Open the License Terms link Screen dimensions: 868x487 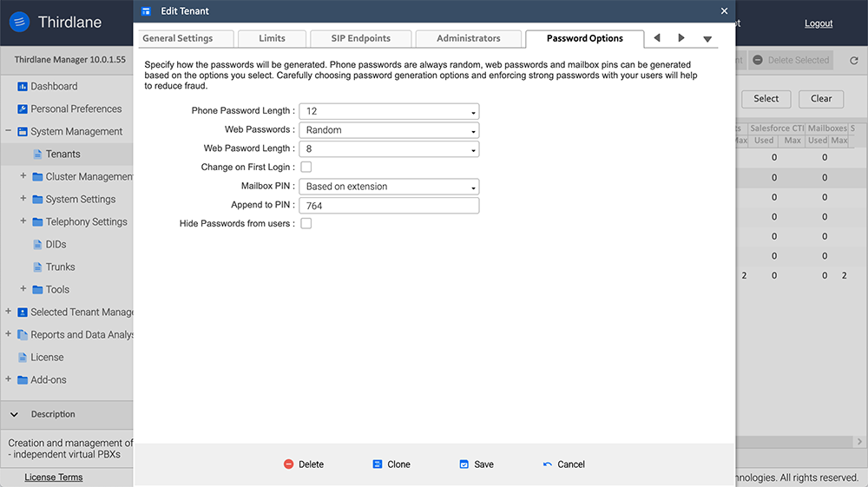[54, 477]
